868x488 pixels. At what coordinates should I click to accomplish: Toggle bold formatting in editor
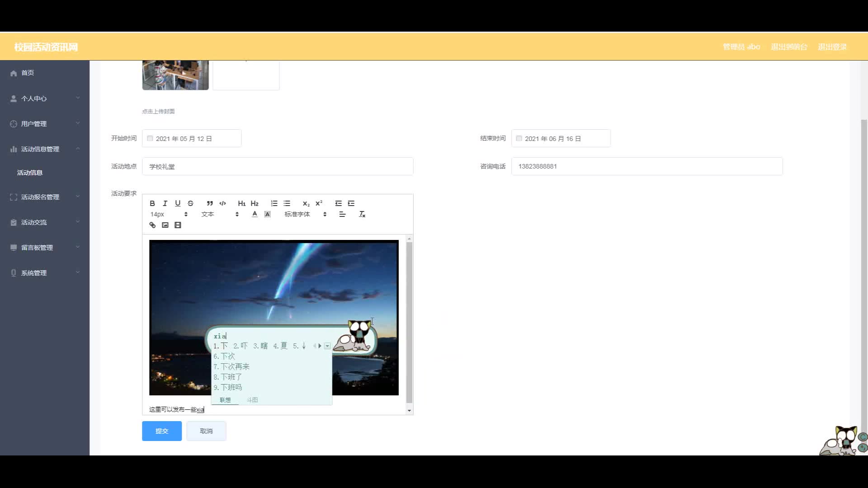(152, 203)
